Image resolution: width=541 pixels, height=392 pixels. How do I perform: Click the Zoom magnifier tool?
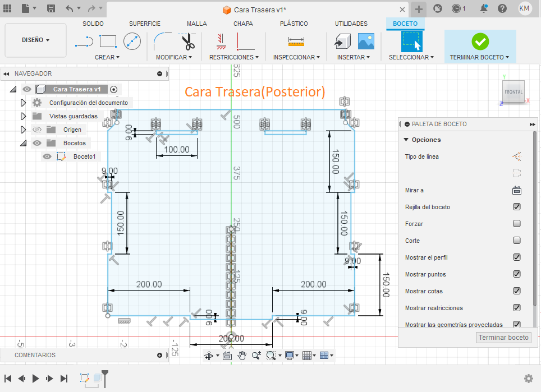(x=256, y=356)
